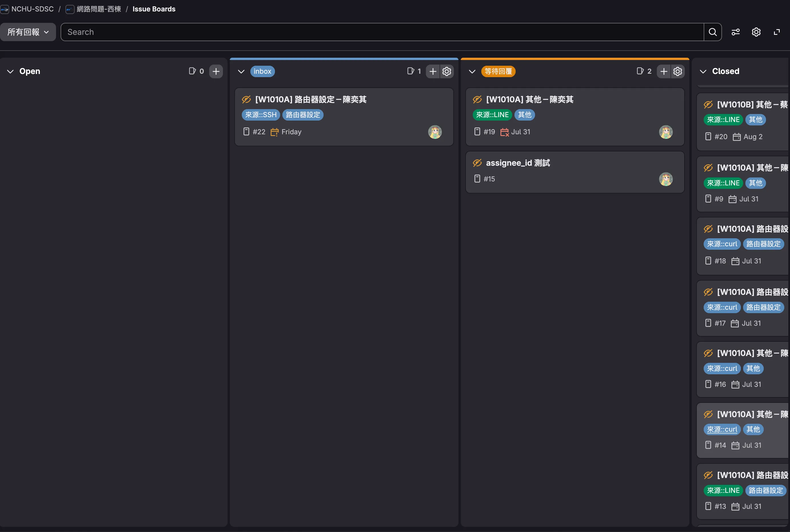Click 路由器設定 label on issue #13
Viewport: 790px width, 532px height.
pos(766,490)
